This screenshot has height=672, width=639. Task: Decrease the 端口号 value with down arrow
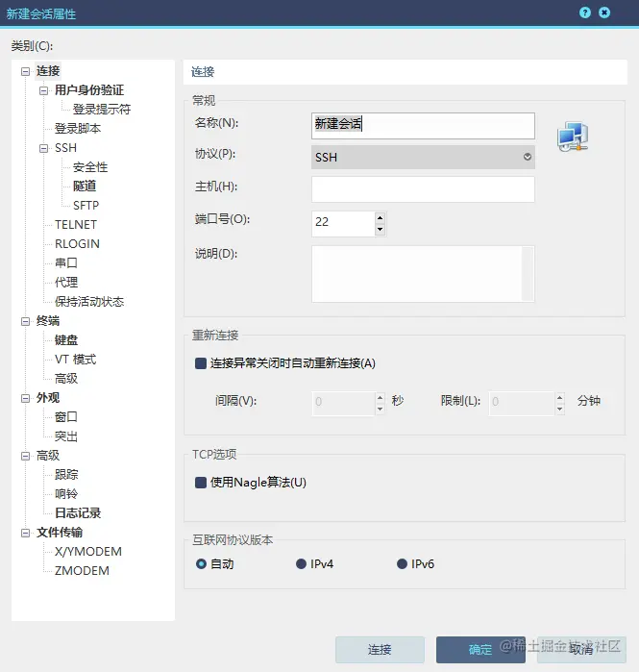click(380, 229)
